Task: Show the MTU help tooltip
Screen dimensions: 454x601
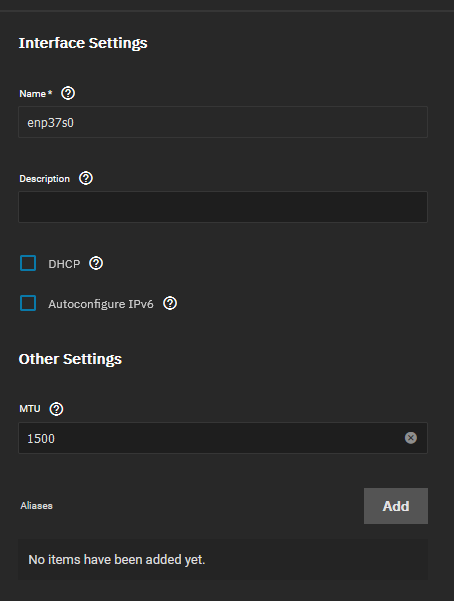Action: (x=56, y=409)
